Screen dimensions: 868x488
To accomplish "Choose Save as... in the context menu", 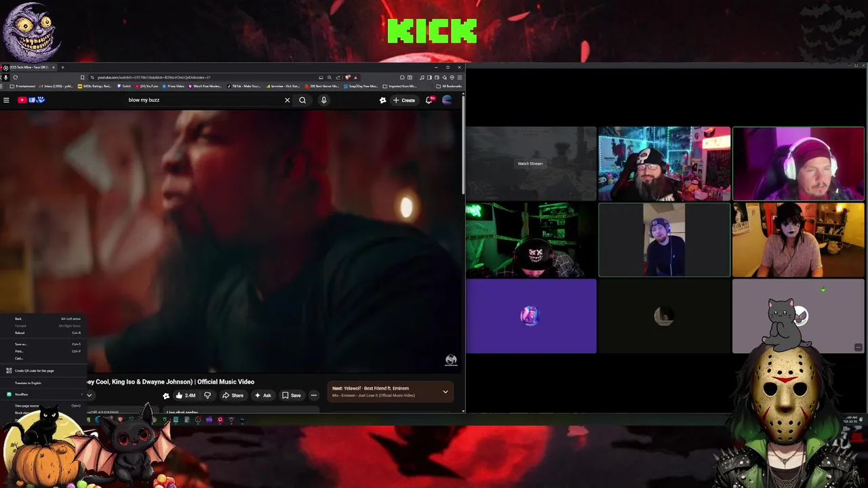I will [x=45, y=344].
